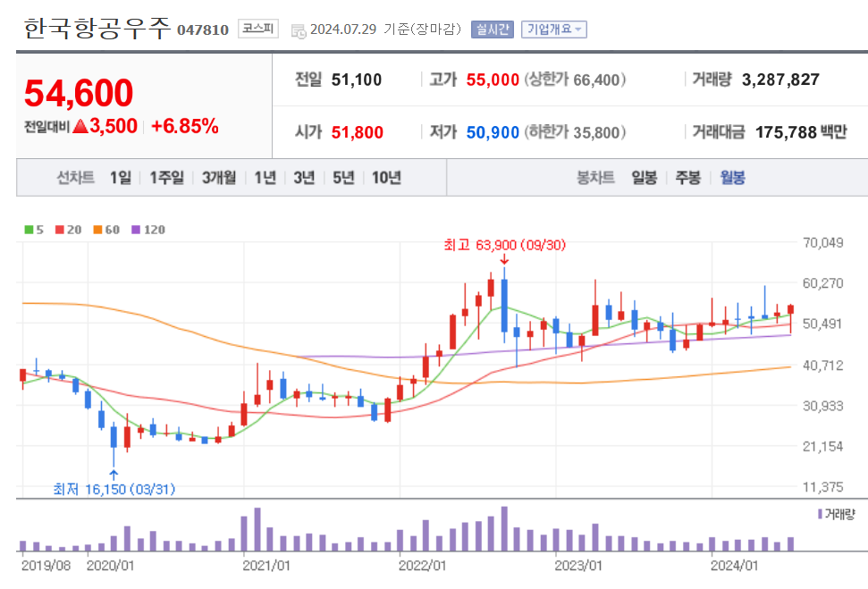The height and width of the screenshot is (589, 868).
Task: Click the 2021/01 x-axis date label
Action: [x=266, y=566]
